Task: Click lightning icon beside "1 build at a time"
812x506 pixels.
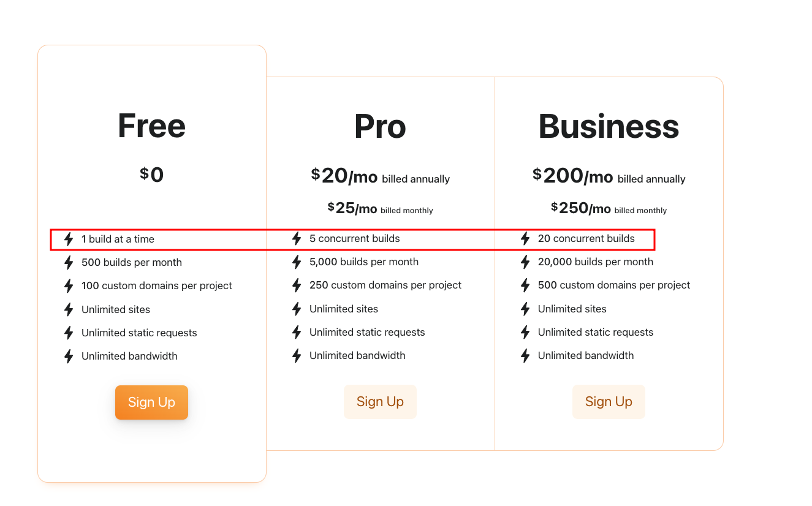Action: (69, 239)
